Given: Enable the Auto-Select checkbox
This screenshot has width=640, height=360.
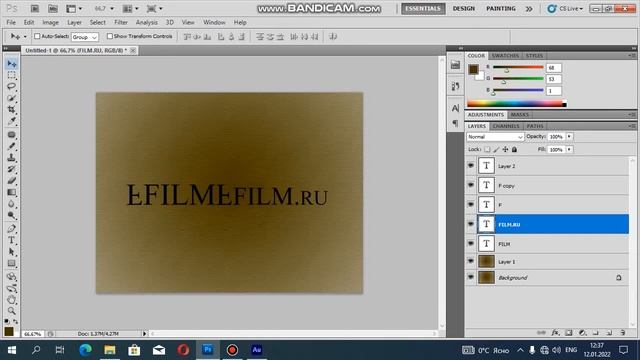Looking at the screenshot, I should tap(37, 36).
